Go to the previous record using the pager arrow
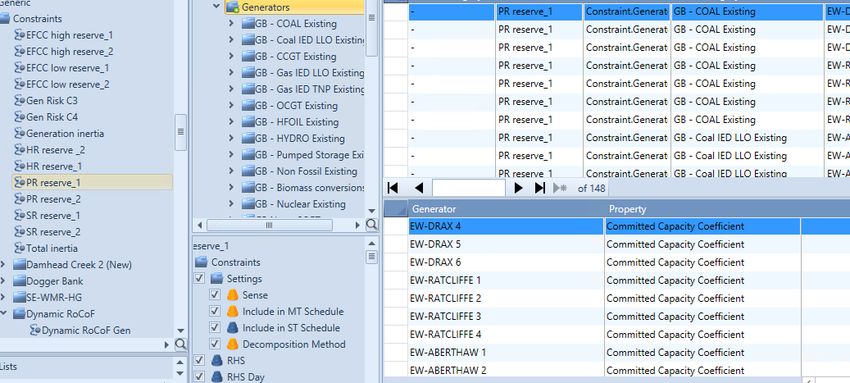Viewport: 850px width, 383px height. (x=419, y=188)
